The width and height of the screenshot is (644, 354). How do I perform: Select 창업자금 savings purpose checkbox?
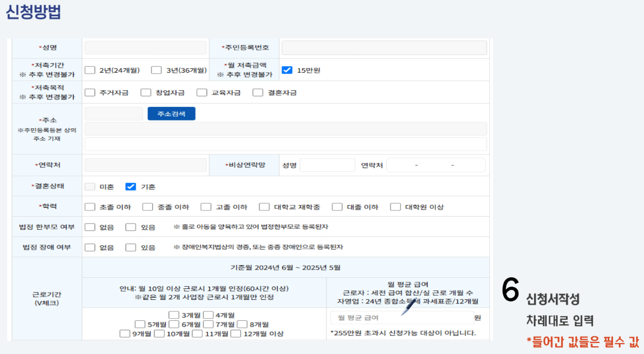[x=146, y=93]
